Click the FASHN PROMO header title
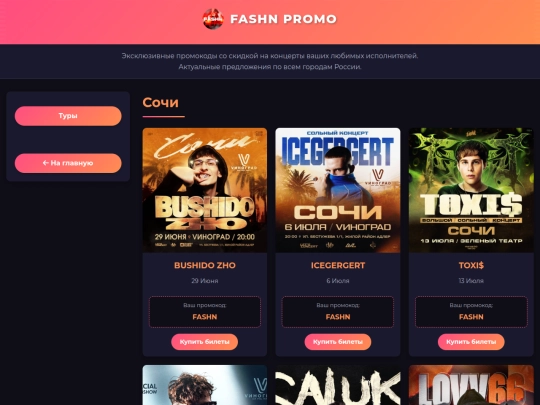The image size is (540, 405). [x=283, y=19]
